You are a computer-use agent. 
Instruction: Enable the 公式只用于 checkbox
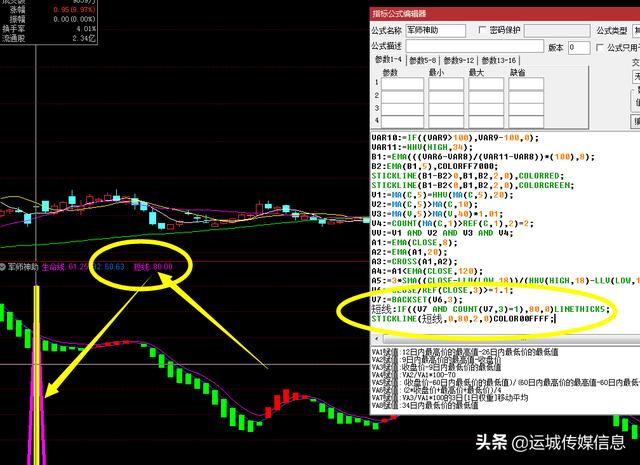coord(600,48)
